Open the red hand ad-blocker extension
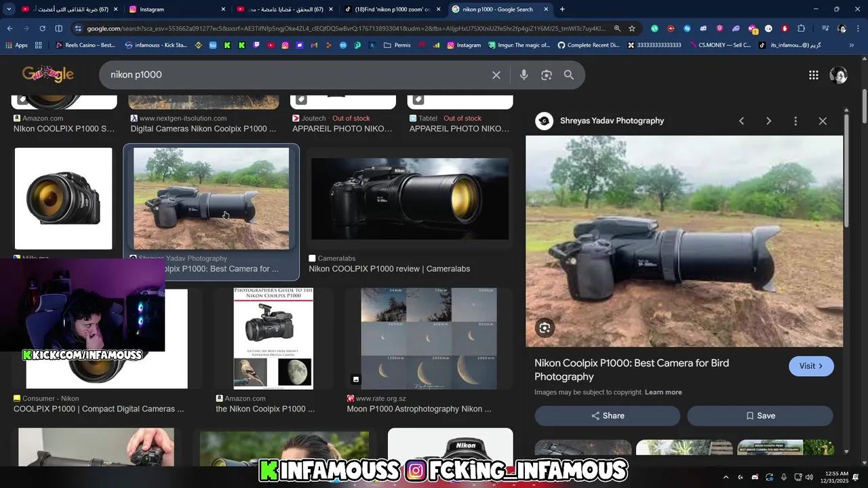The width and height of the screenshot is (868, 488). click(785, 28)
